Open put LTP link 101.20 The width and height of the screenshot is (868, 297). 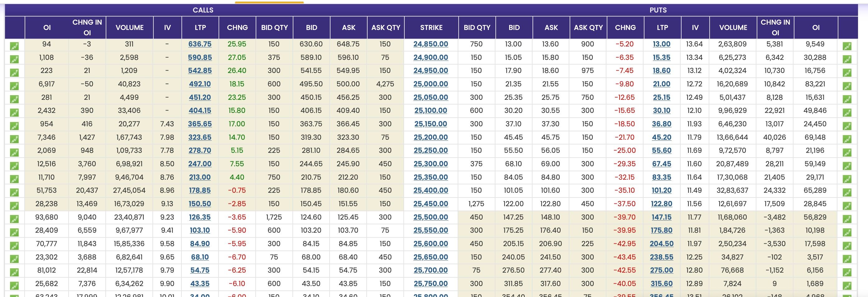pyautogui.click(x=662, y=191)
